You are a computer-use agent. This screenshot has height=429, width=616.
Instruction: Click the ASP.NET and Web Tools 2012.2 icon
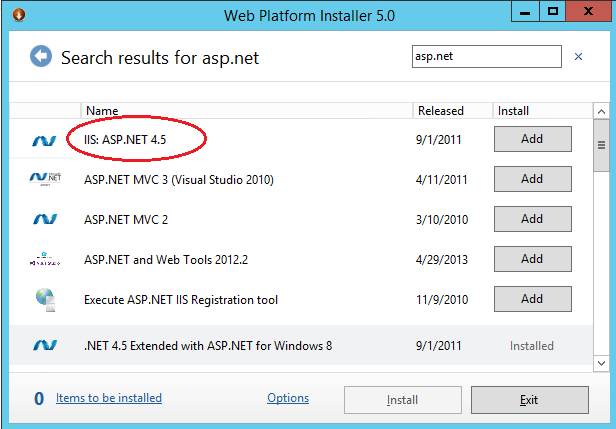pyautogui.click(x=45, y=259)
